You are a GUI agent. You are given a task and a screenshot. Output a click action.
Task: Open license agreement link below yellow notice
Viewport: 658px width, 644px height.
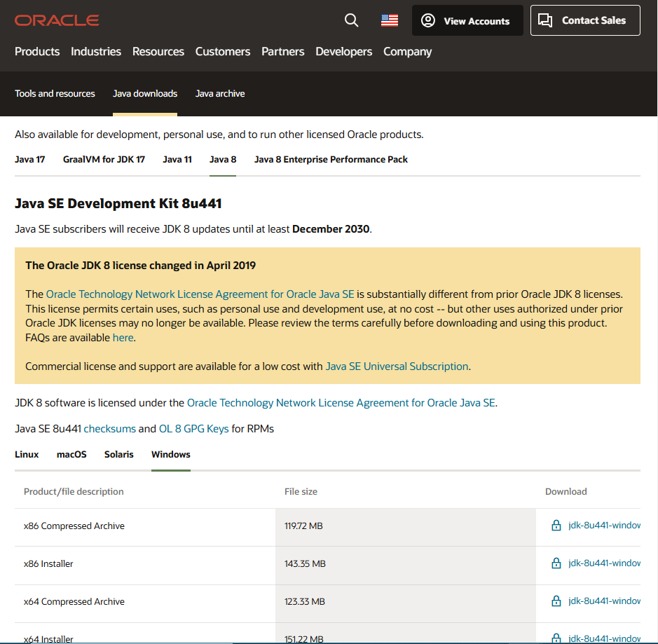(341, 403)
